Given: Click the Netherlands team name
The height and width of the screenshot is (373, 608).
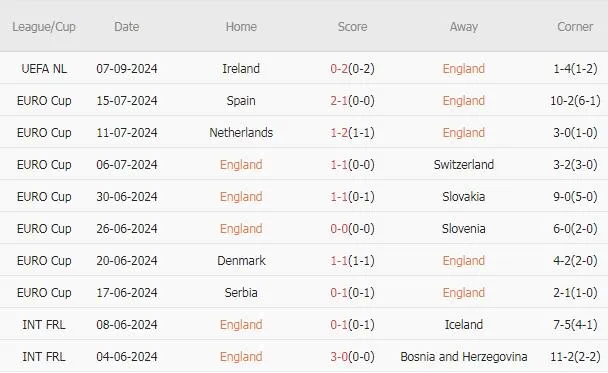Looking at the screenshot, I should [x=241, y=133].
